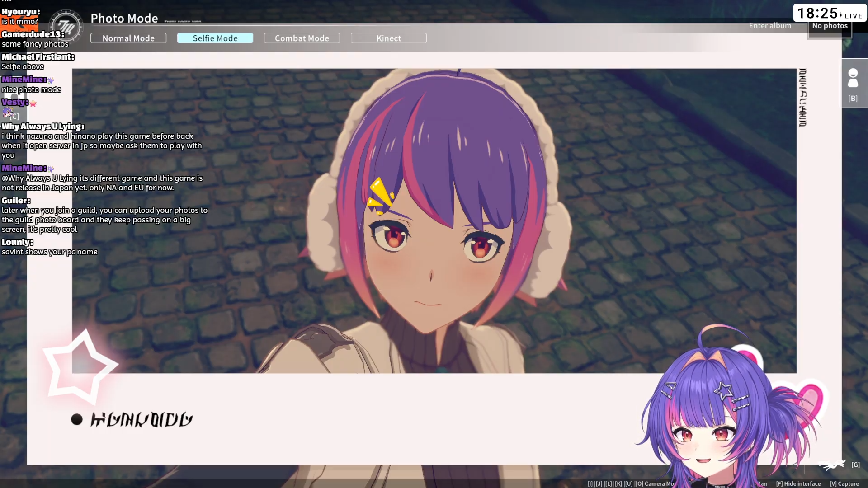Image resolution: width=868 pixels, height=488 pixels.
Task: Select the Selfie Mode tab
Action: click(215, 38)
